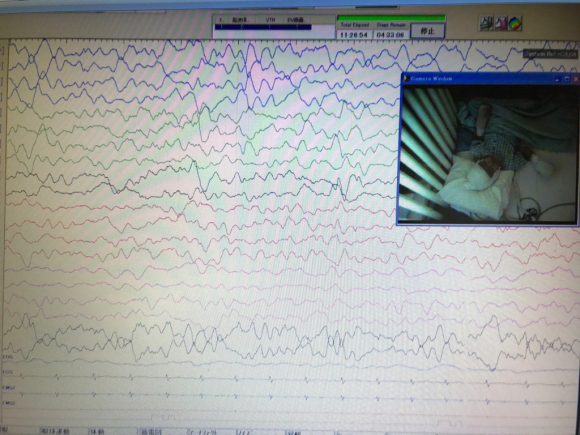Open the rainbow color map icon
580x435 pixels.
click(x=515, y=24)
